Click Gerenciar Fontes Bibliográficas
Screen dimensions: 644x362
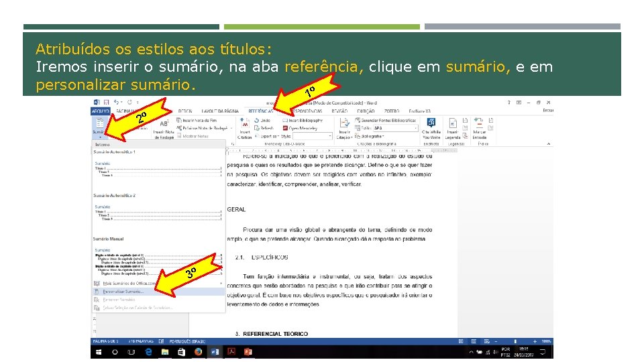click(385, 121)
